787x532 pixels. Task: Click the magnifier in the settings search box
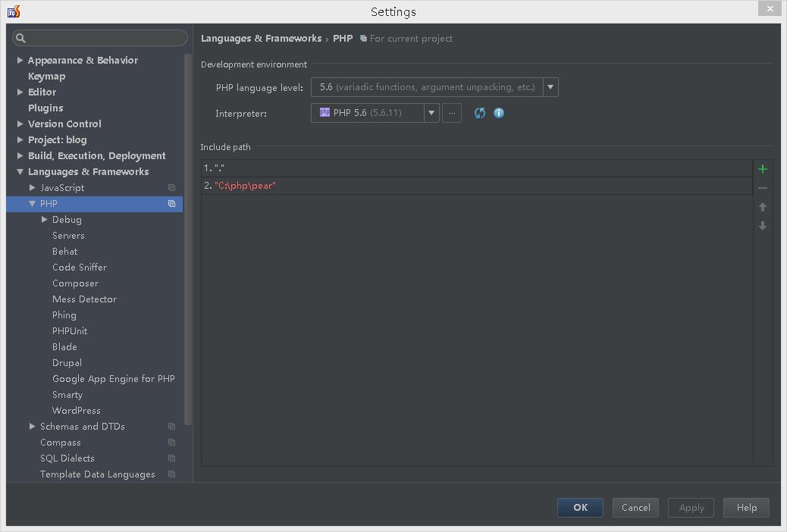pos(20,37)
